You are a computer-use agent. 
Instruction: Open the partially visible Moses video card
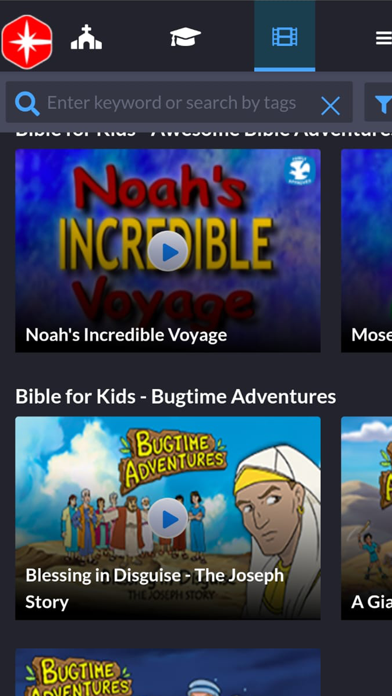coord(367,250)
